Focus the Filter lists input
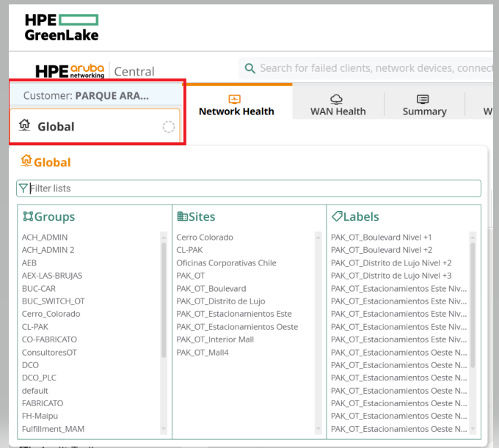 click(249, 188)
